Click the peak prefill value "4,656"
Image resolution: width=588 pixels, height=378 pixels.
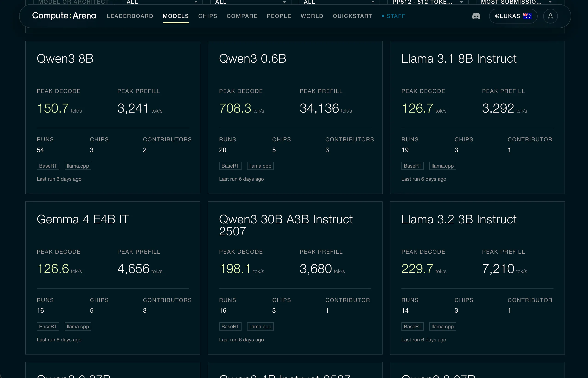pyautogui.click(x=133, y=269)
